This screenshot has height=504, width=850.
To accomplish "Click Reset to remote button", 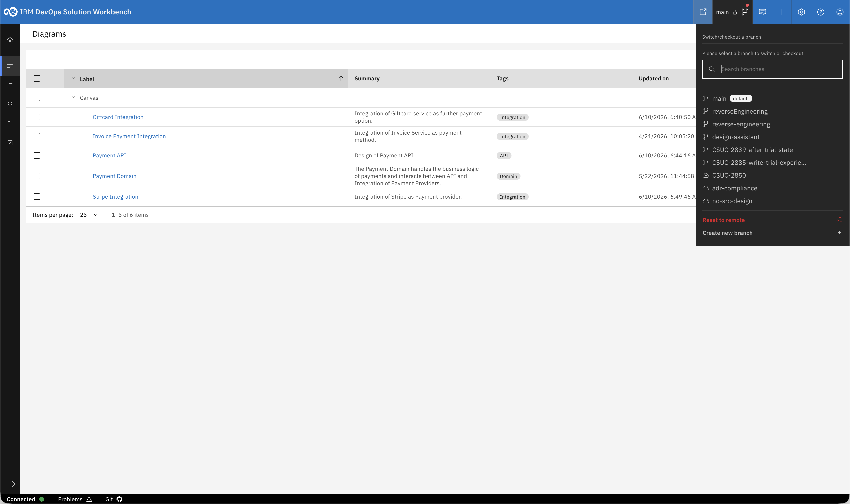I will pyautogui.click(x=773, y=220).
